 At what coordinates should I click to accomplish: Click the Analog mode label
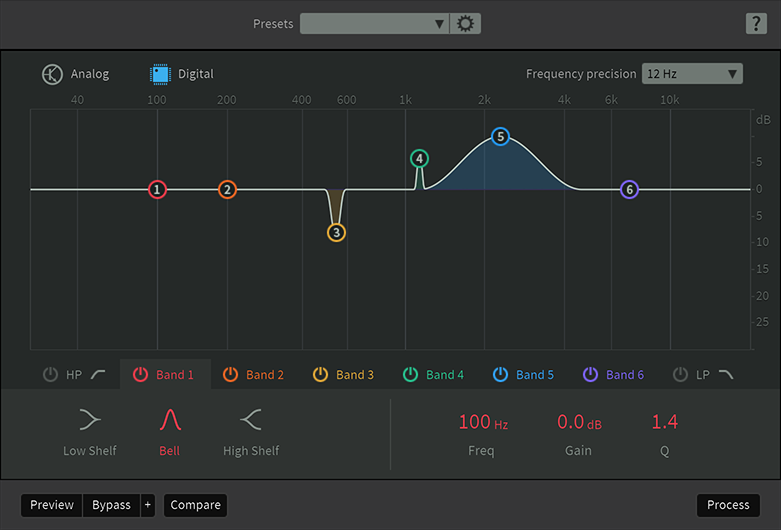pos(90,74)
